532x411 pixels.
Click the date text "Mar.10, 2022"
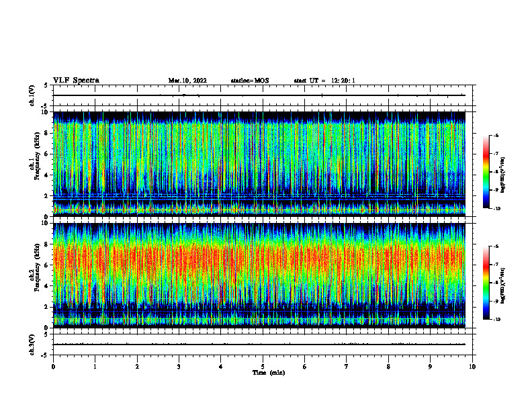click(187, 81)
